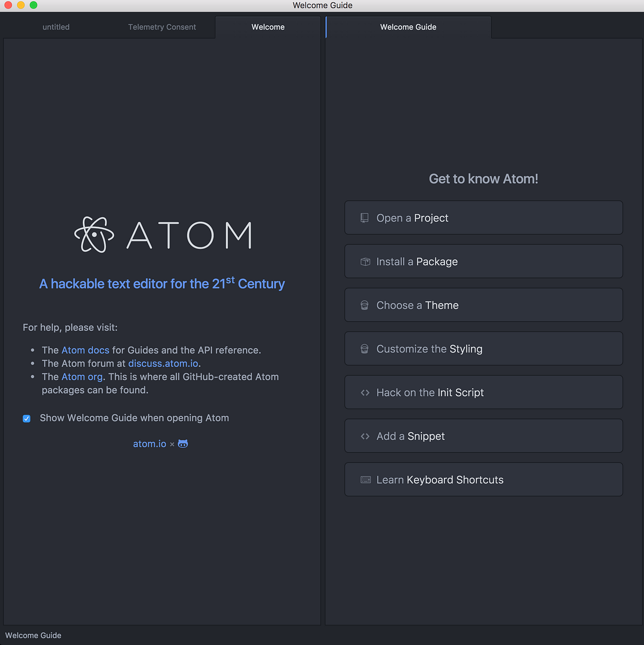Image resolution: width=644 pixels, height=645 pixels.
Task: Click the red close window button
Action: click(x=8, y=5)
